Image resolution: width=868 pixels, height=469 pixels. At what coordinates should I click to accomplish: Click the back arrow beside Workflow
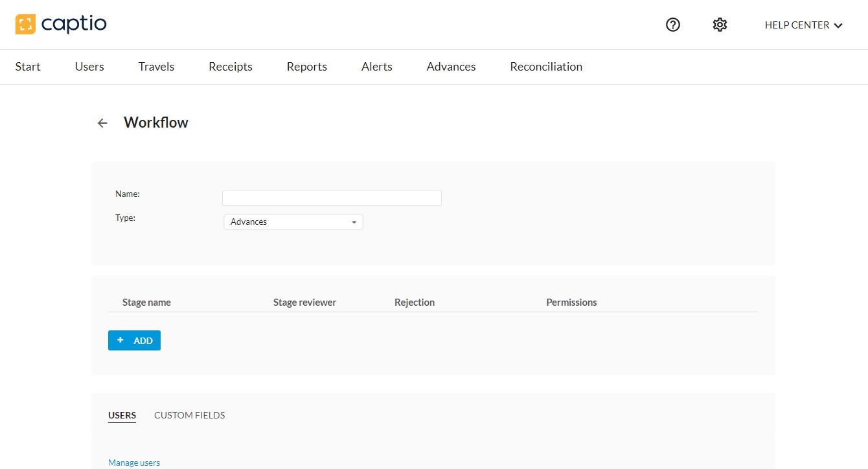[x=102, y=123]
